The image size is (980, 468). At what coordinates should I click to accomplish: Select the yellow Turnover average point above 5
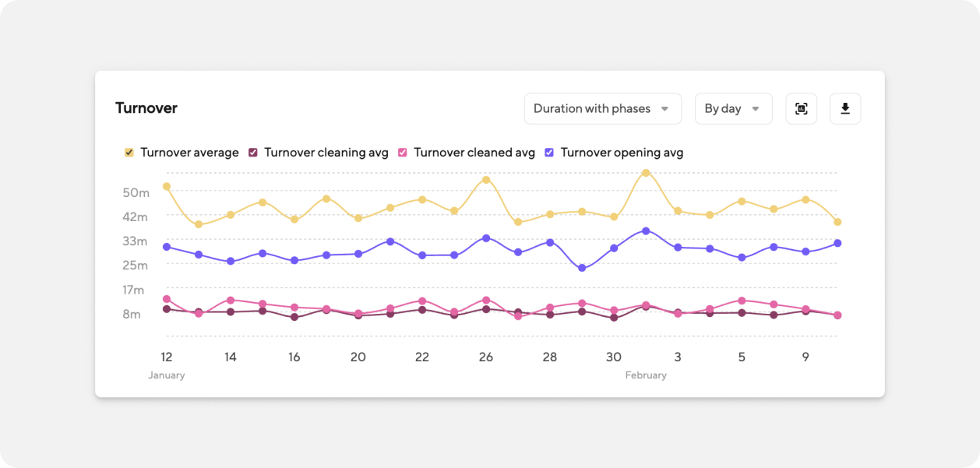[x=742, y=202]
